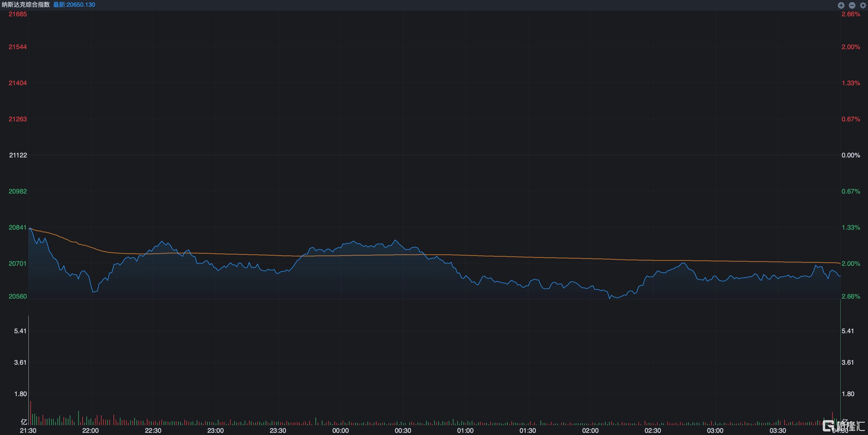The image size is (868, 435).
Task: Open chart settings gear icon
Action: 863,5
